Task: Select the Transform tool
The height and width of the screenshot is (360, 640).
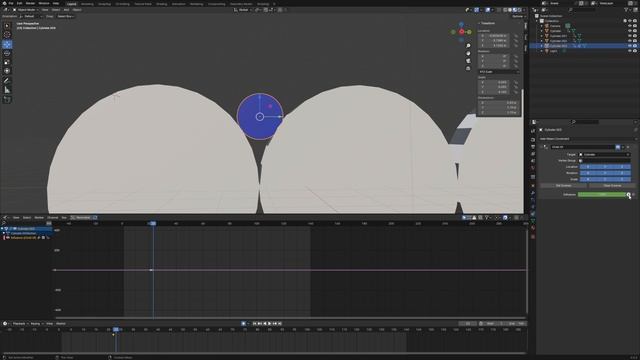Action: tap(7, 71)
